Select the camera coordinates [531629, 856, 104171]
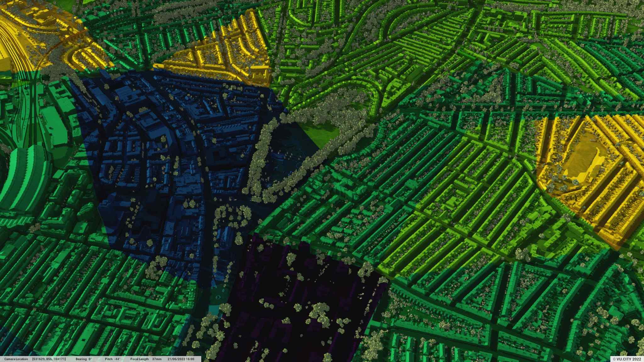This screenshot has width=644, height=362. (49, 359)
